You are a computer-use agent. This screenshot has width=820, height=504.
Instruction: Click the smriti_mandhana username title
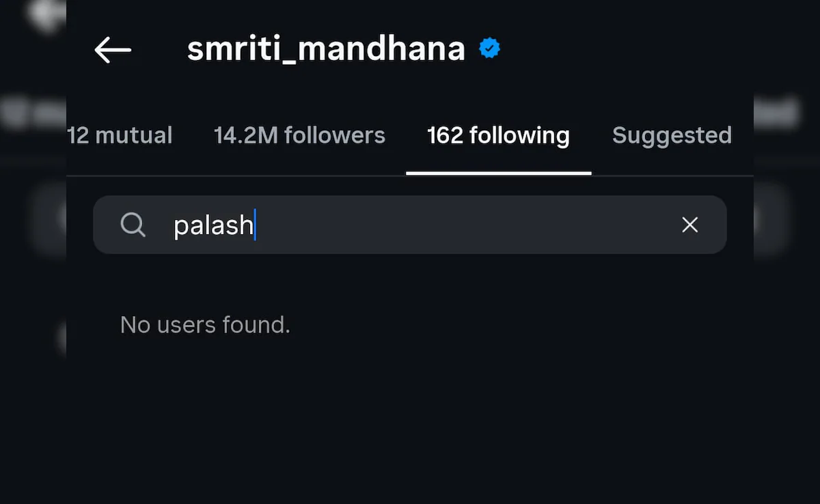(x=326, y=49)
